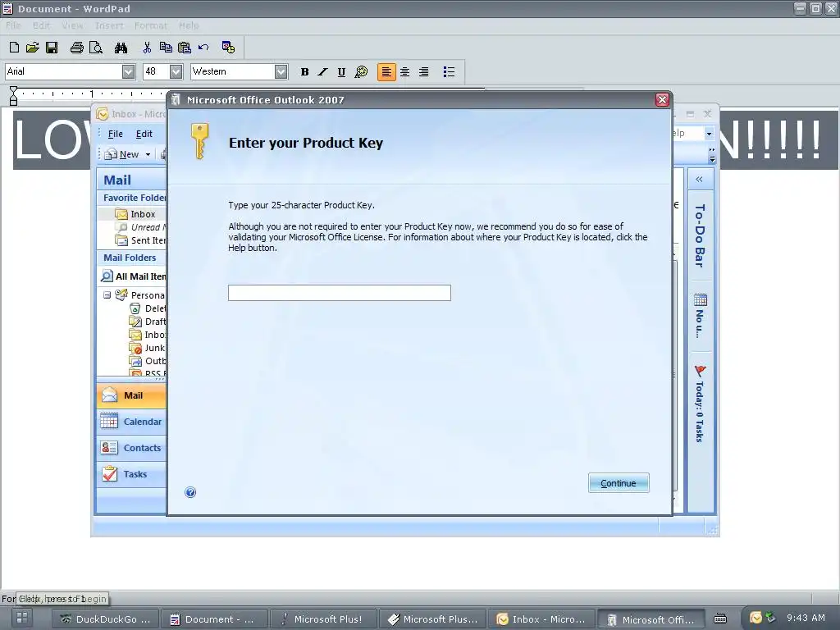Open WordPad's View menu
Viewport: 840px width, 630px height.
[x=72, y=25]
